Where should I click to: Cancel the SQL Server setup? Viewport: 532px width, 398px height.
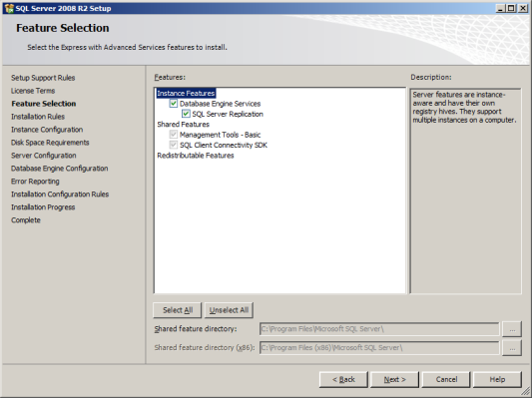(446, 379)
